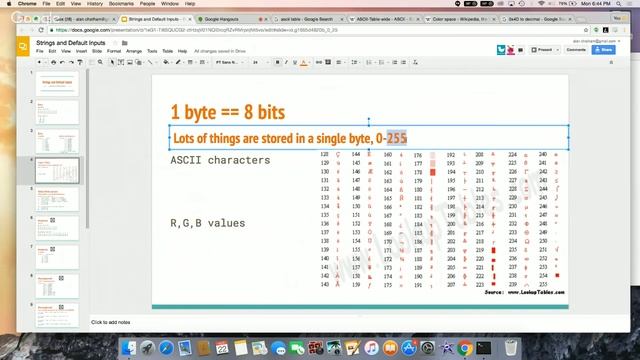Click the Undo arrow in toolbar

[x=62, y=62]
